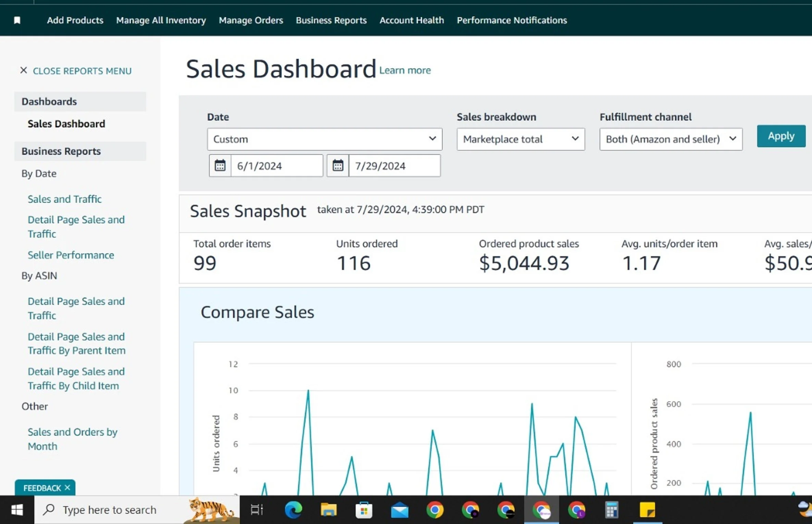Click the 7/29/2024 end date field
This screenshot has width=812, height=524.
tap(394, 166)
